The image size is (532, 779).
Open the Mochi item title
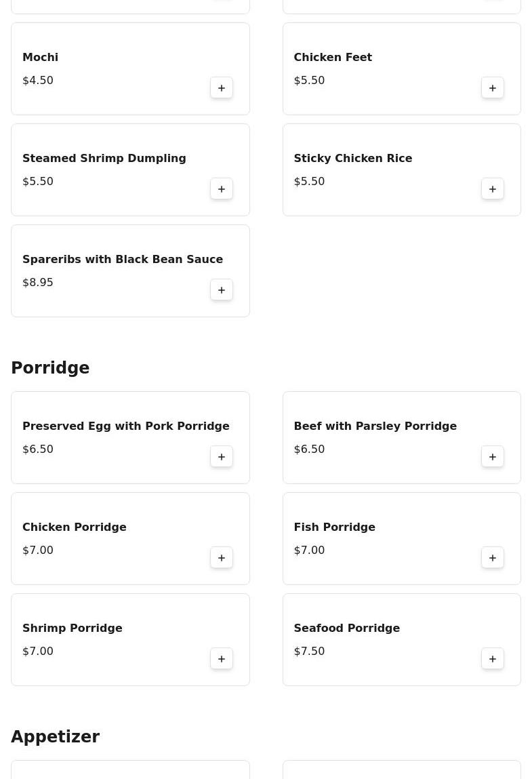coord(40,58)
